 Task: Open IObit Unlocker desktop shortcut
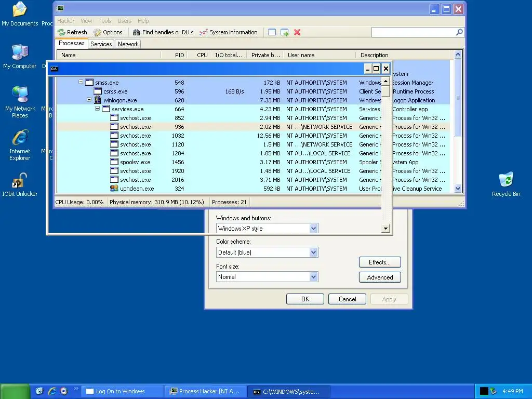[20, 184]
